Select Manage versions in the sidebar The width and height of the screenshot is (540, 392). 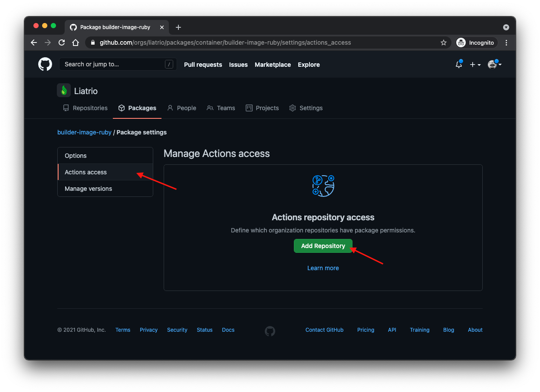click(x=105, y=189)
